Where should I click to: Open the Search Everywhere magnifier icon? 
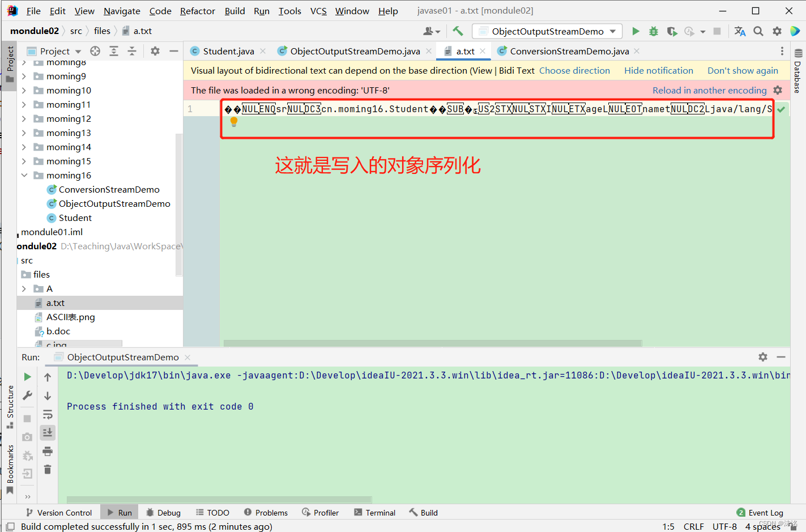coord(758,31)
